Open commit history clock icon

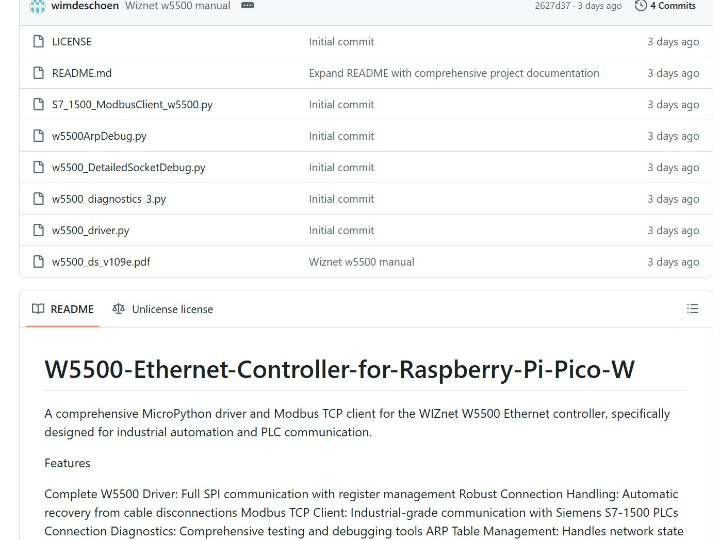[x=641, y=6]
